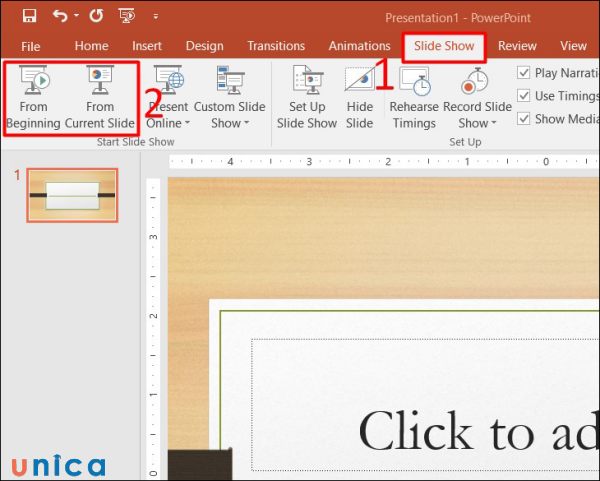Open the File menu

pyautogui.click(x=31, y=46)
